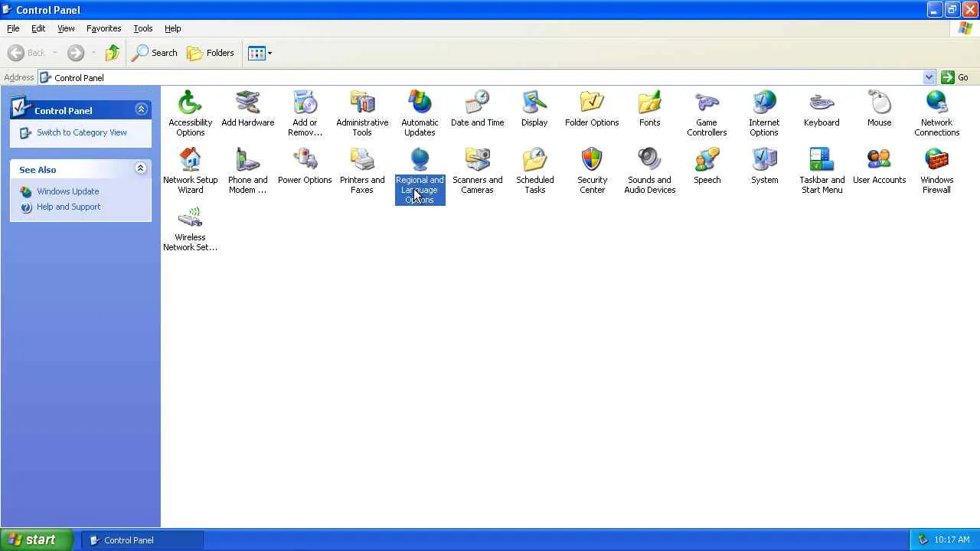Open the Tools menu
The height and width of the screenshot is (551, 980).
(143, 28)
